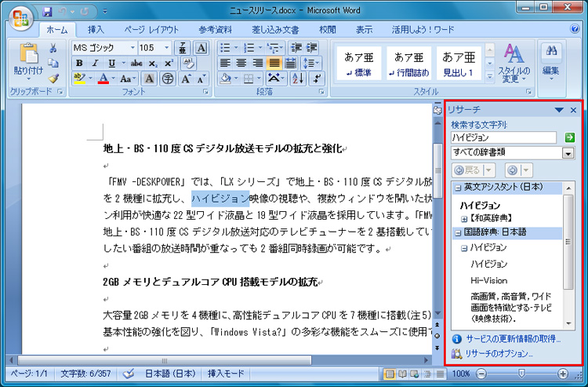The image size is (588, 387).
Task: Shrink font size with A down icon
Action: pyautogui.click(x=201, y=78)
